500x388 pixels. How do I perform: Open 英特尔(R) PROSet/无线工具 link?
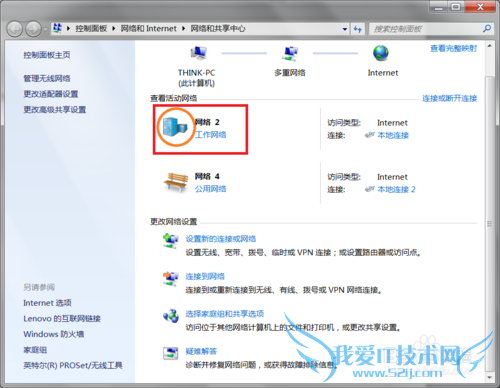73,366
